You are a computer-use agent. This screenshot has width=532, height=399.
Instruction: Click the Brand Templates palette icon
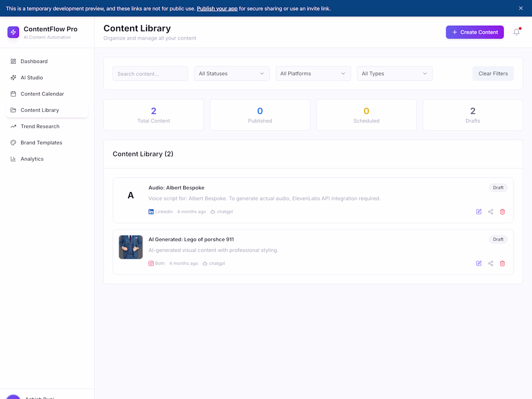tap(13, 143)
